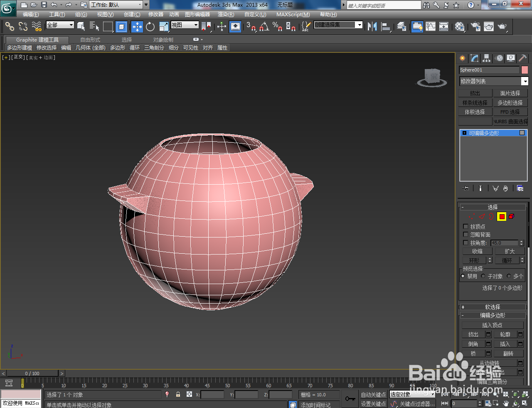
Task: Open the 修改器 menu
Action: pyautogui.click(x=156, y=15)
